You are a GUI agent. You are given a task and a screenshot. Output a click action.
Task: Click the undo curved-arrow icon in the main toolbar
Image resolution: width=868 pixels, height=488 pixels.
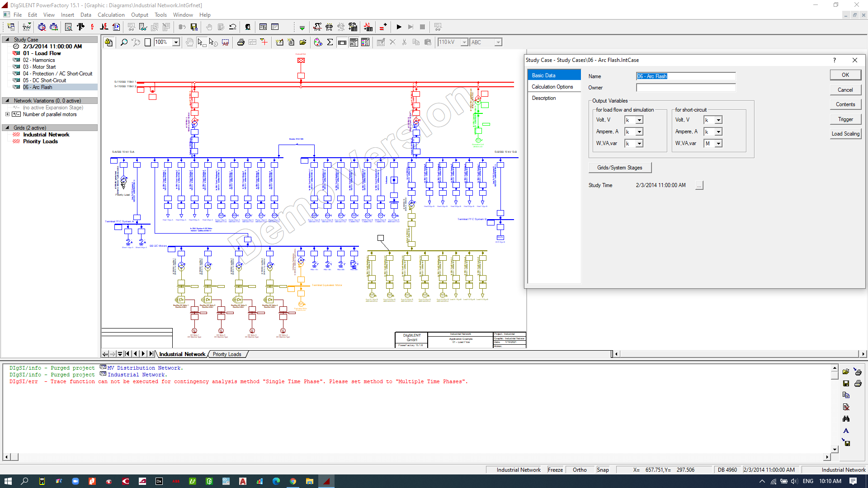[233, 27]
